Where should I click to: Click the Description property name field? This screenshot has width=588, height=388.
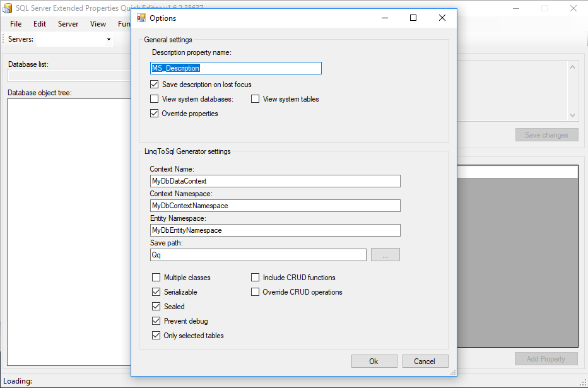[235, 68]
